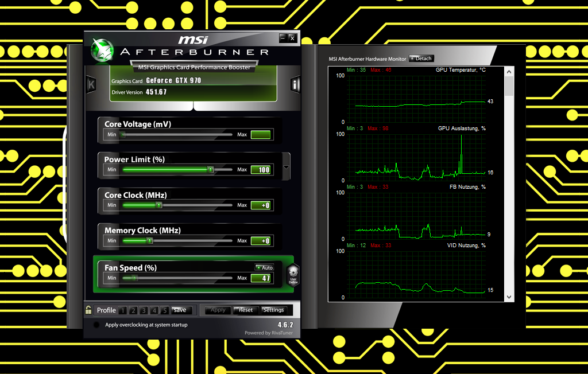Screen dimensions: 588x374
Task: Select profile slot 1
Action: point(122,310)
